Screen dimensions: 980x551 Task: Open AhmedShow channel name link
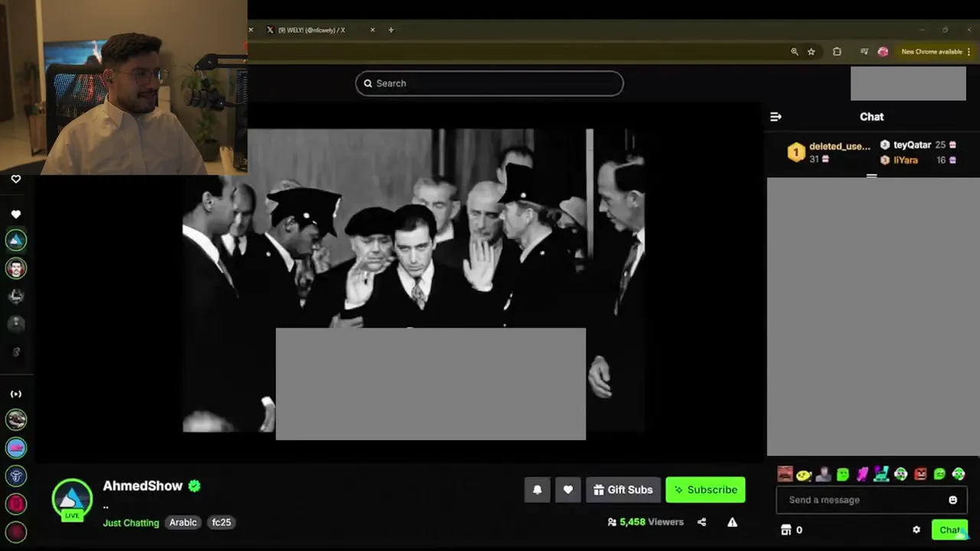142,486
